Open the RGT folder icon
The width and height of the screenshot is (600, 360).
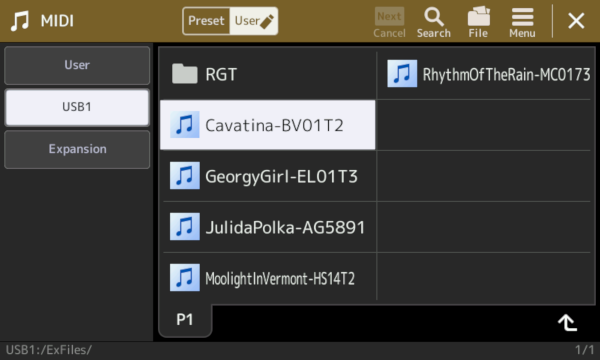[184, 74]
